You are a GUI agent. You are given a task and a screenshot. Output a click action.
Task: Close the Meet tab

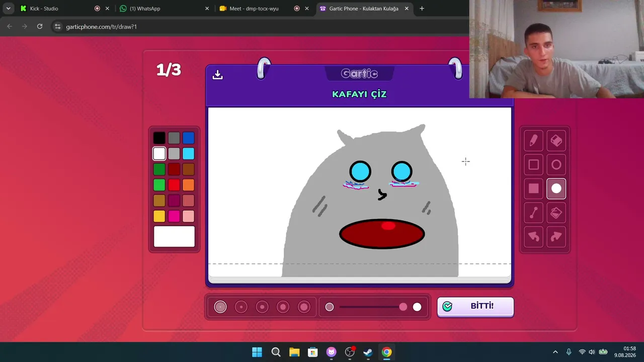tap(307, 9)
